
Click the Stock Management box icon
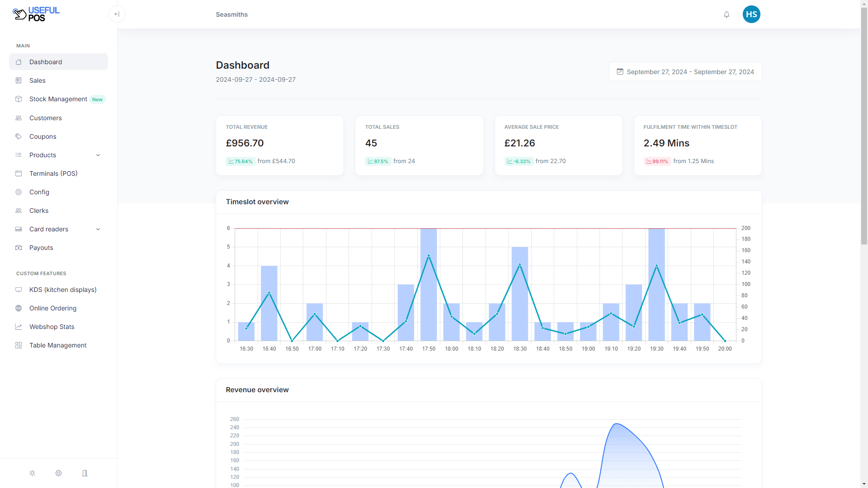tap(19, 99)
